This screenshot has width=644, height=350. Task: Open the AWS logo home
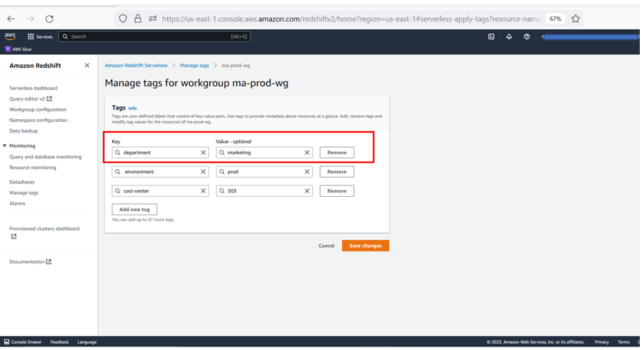coord(10,36)
